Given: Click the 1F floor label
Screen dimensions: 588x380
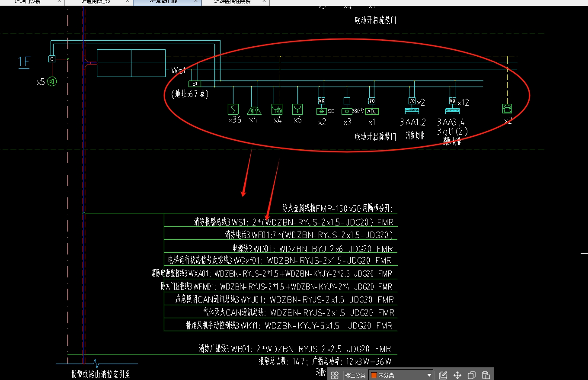Looking at the screenshot, I should coord(24,62).
